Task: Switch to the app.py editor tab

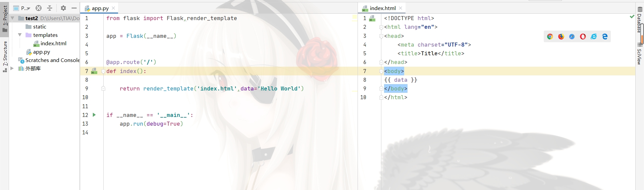Action: tap(100, 8)
